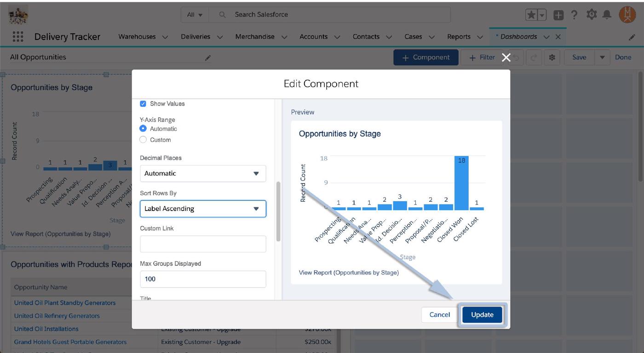644x353 pixels.
Task: Uncheck the Show Values checkbox
Action: [143, 104]
